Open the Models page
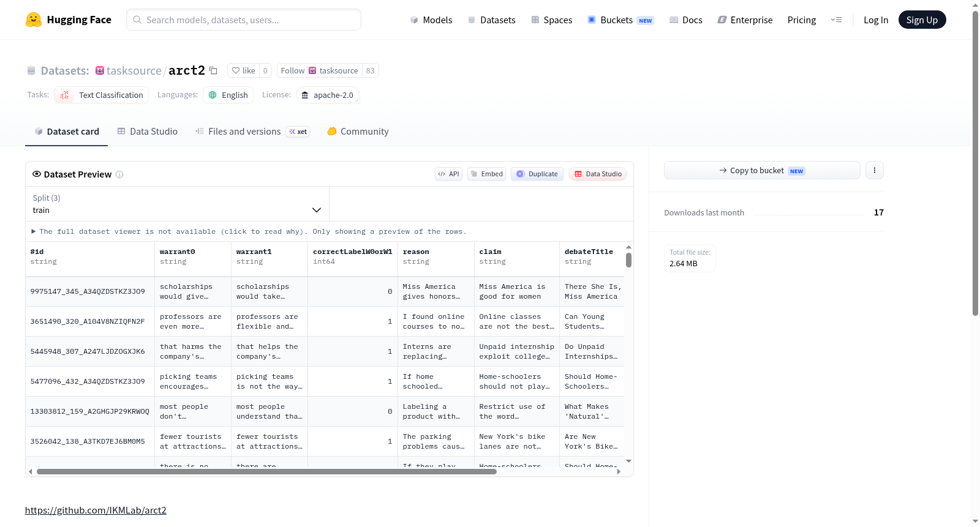This screenshot has height=527, width=980. [x=431, y=20]
